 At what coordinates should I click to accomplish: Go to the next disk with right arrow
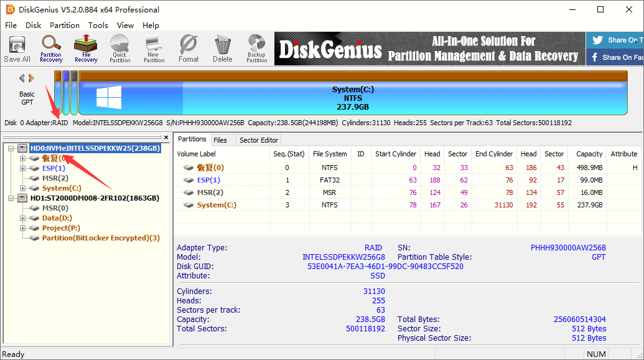(32, 78)
